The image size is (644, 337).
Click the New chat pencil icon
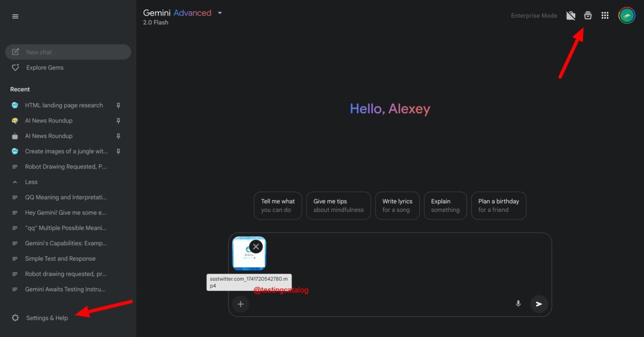click(16, 52)
